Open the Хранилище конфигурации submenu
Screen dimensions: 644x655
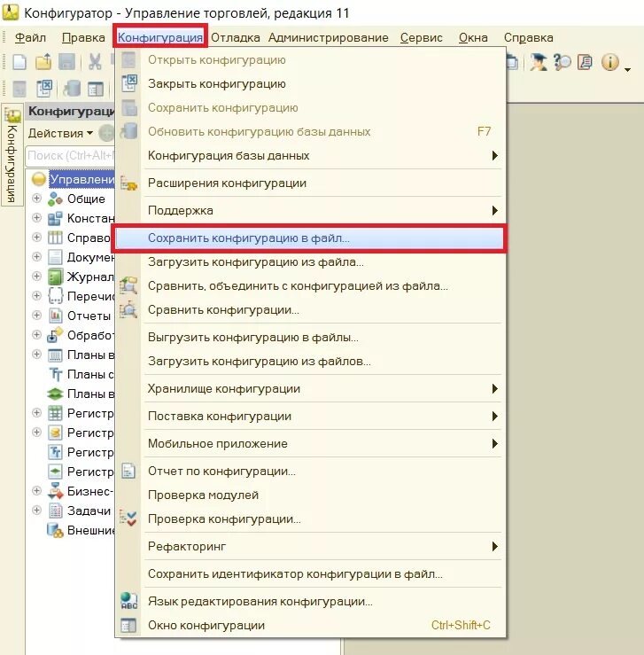pyautogui.click(x=310, y=389)
